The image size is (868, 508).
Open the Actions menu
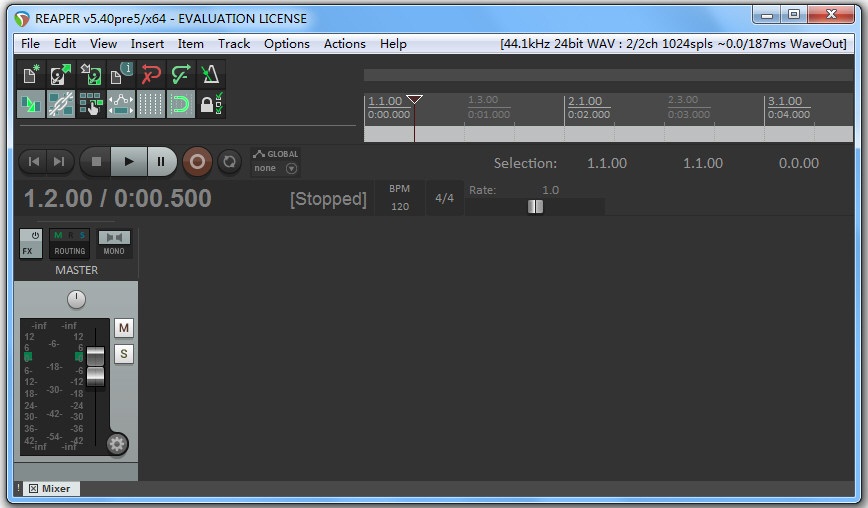(x=344, y=44)
